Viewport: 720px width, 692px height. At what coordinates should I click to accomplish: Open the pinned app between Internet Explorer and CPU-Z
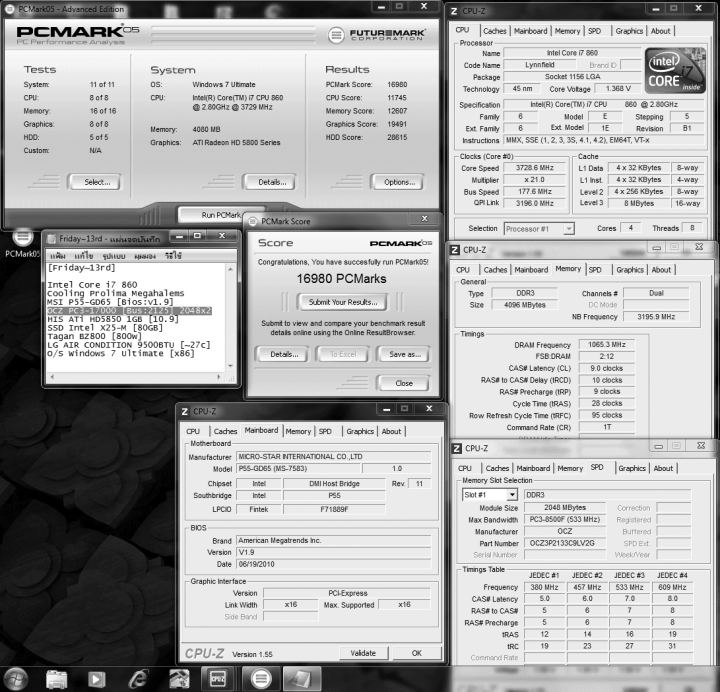coord(179,679)
